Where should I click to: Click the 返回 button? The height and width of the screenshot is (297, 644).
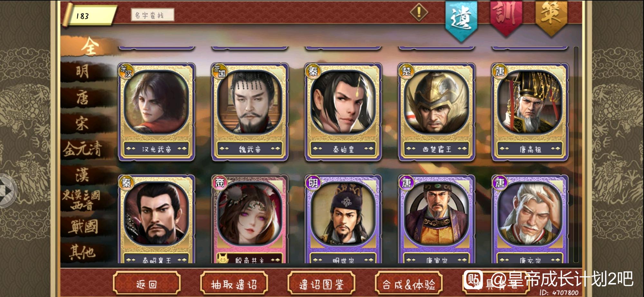147,284
